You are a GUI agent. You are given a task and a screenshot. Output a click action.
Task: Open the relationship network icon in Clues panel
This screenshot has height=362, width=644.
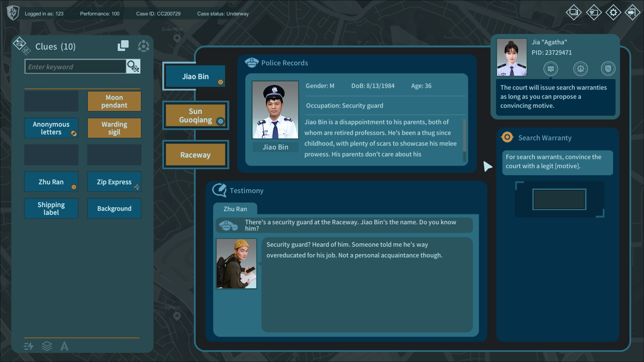144,46
